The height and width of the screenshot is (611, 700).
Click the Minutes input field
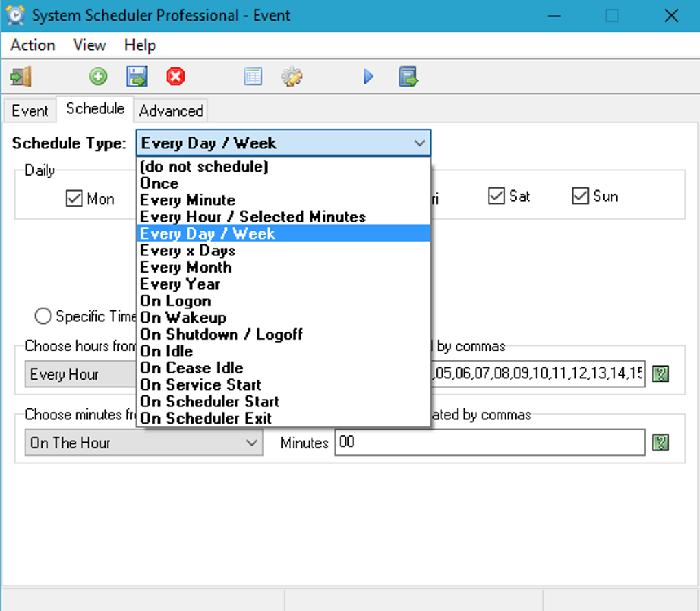click(x=490, y=442)
